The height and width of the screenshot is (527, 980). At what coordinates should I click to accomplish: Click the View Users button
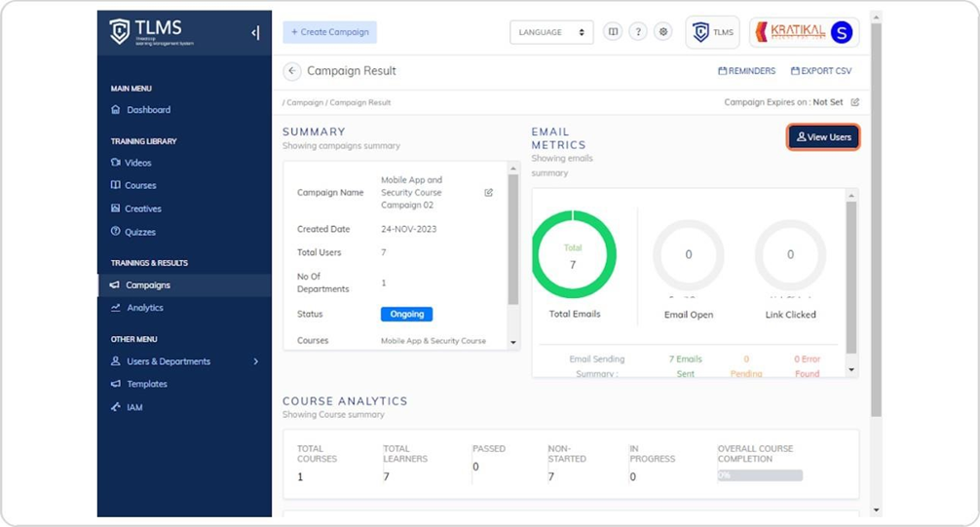823,137
